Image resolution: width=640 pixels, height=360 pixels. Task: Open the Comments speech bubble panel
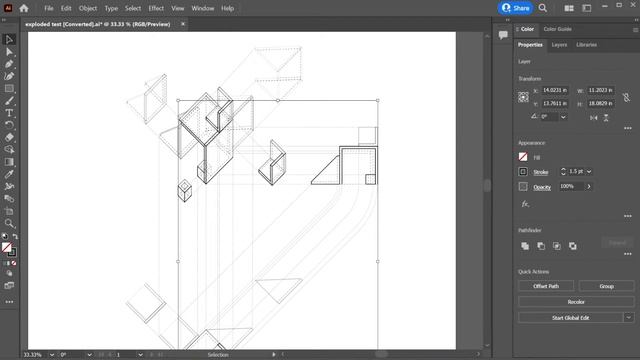(503, 35)
